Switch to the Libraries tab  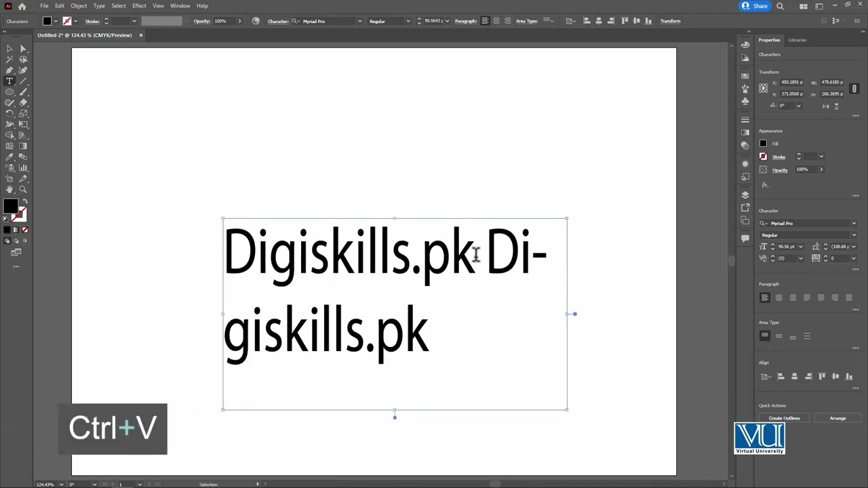[x=797, y=40]
